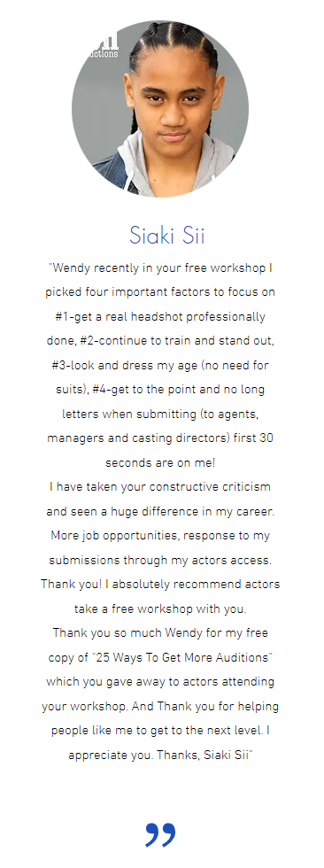Click the line "Thank you! I absolutely recommend actors"
Image resolution: width=324 pixels, height=868 pixels.
pos(160,585)
